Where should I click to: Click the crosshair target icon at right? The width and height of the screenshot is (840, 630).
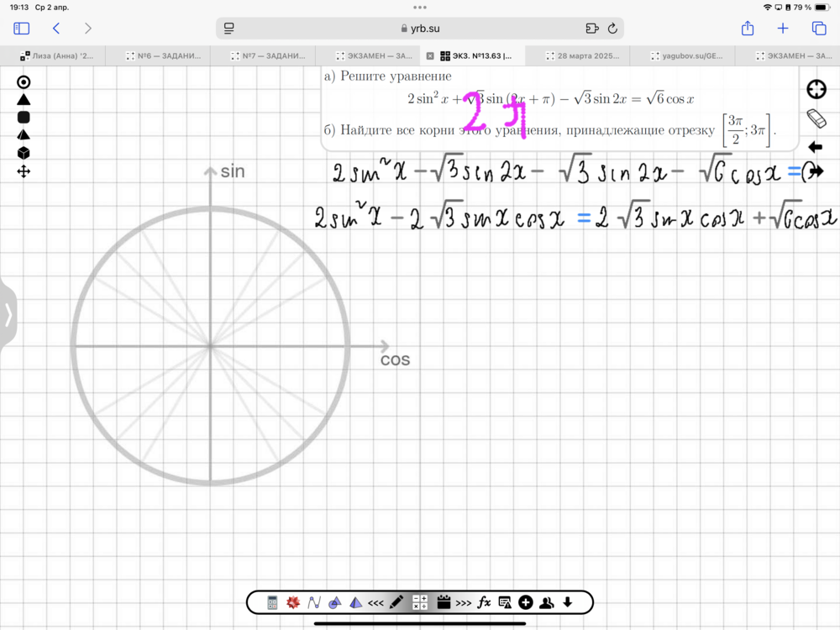coord(816,90)
